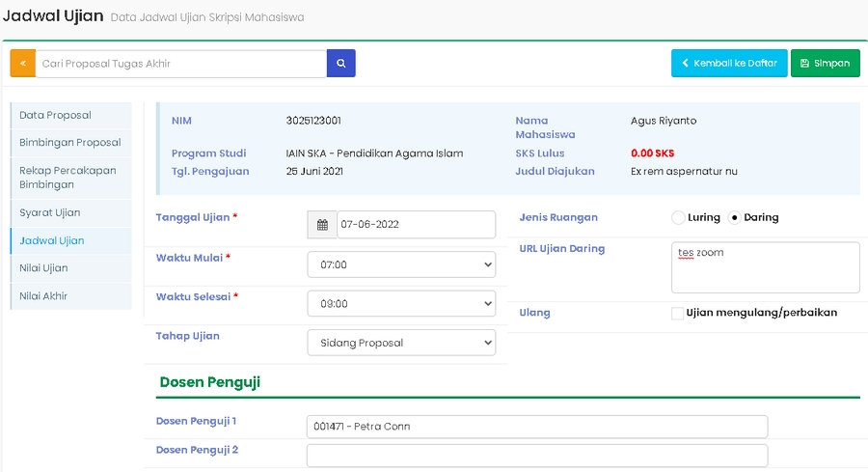Click the empty Dosen Penguji 2 field
The width and height of the screenshot is (868, 472).
point(536,456)
